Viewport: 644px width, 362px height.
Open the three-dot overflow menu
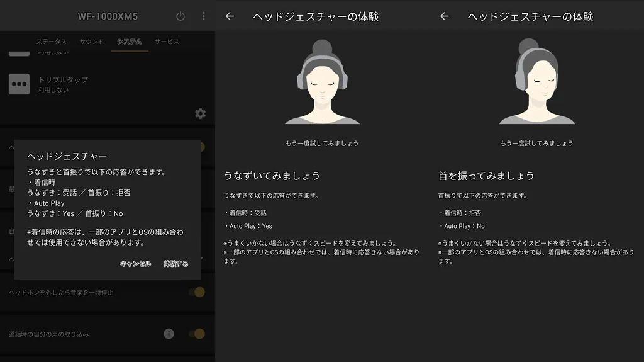coord(203,16)
